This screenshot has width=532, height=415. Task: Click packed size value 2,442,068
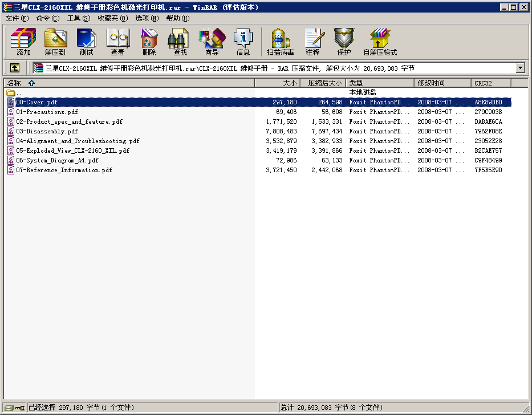click(327, 170)
